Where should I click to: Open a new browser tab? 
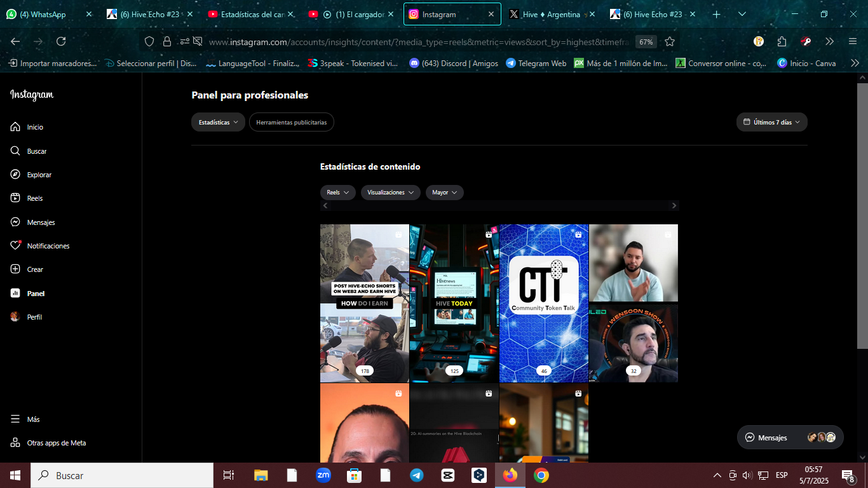(716, 14)
